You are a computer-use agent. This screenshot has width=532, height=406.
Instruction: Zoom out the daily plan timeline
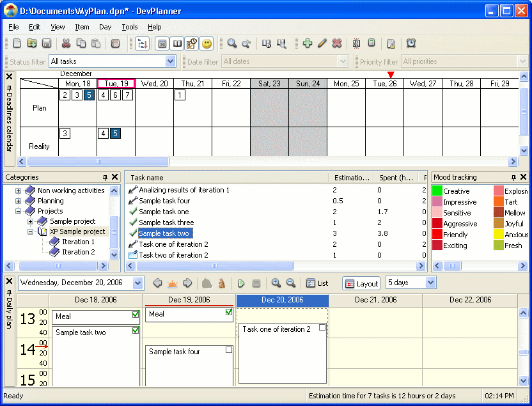pyautogui.click(x=291, y=283)
